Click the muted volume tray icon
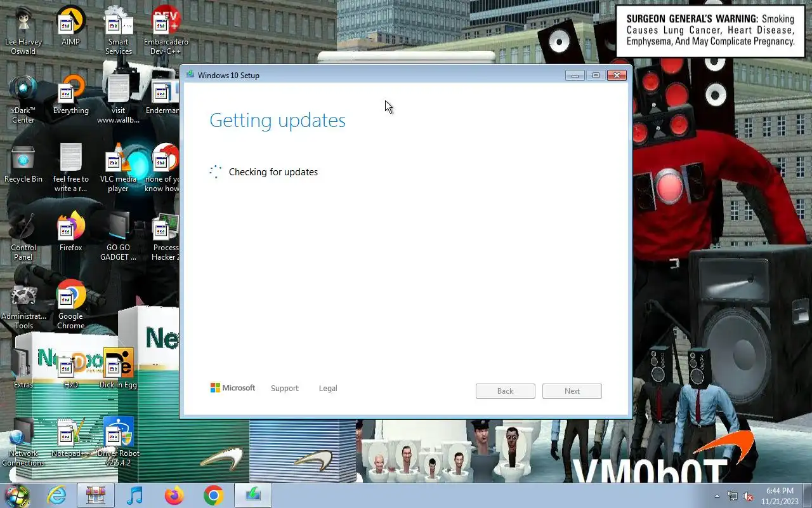 [748, 496]
